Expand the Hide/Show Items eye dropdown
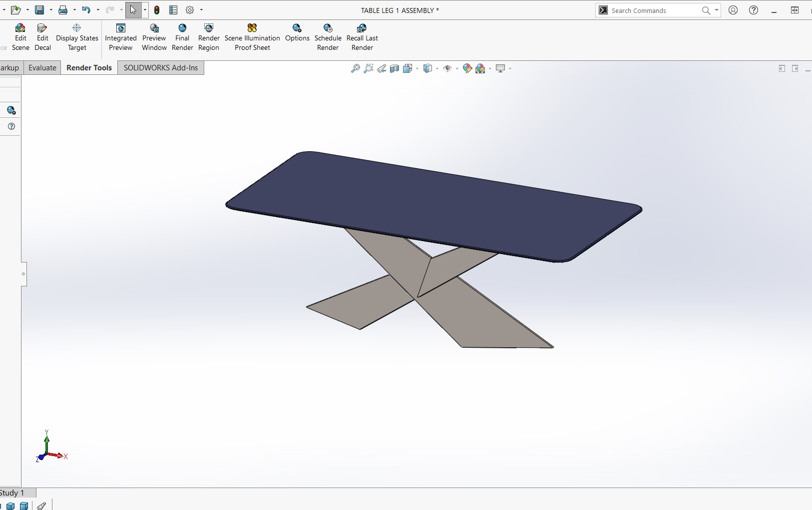Viewport: 812px width, 510px height. (x=457, y=68)
